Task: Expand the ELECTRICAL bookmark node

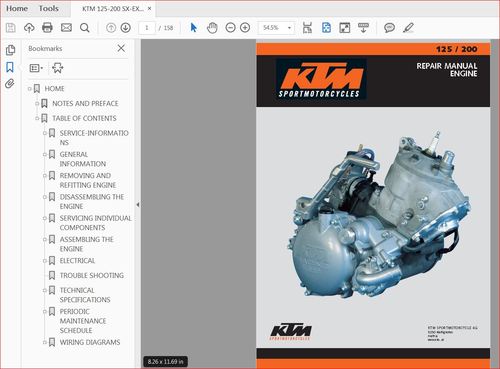Action: point(45,261)
